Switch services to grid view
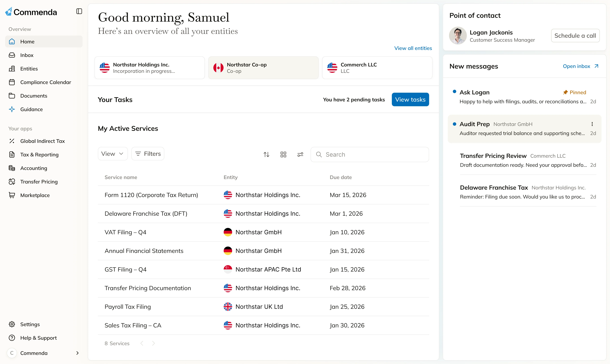 (x=283, y=154)
